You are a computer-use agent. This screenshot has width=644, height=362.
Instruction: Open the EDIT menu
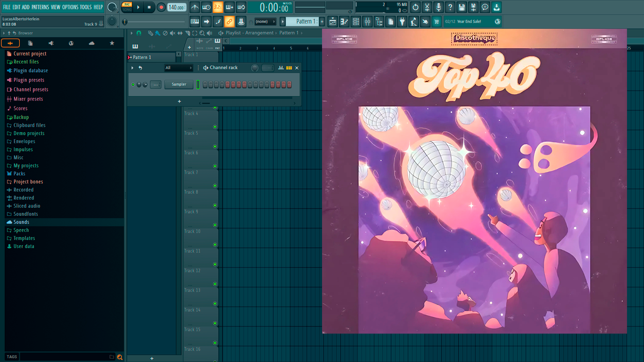[17, 7]
